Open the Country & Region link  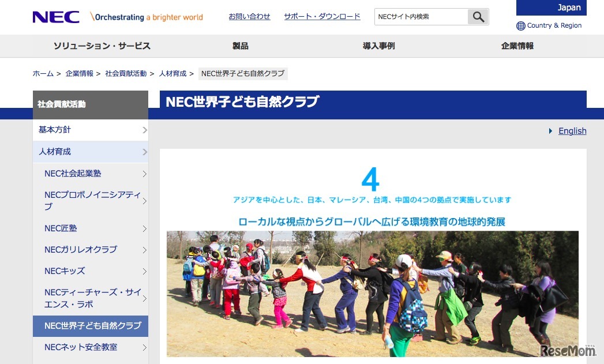(x=554, y=25)
